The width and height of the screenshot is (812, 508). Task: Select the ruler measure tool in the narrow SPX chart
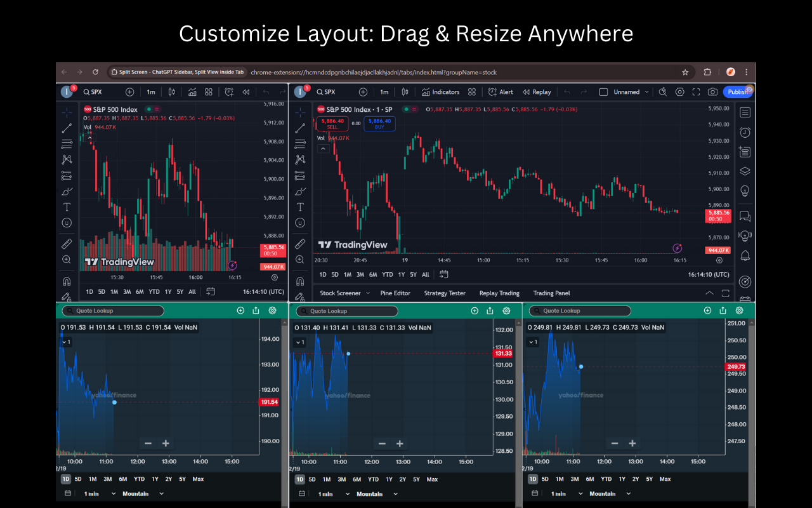67,244
